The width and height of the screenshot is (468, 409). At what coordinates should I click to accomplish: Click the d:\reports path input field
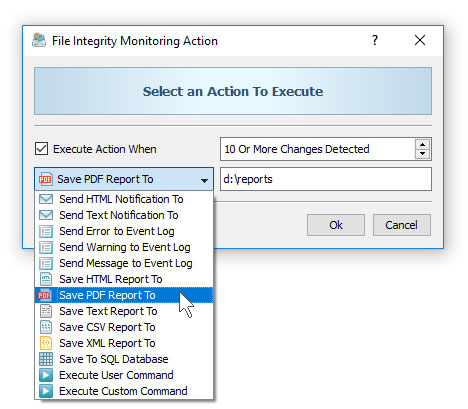click(326, 179)
